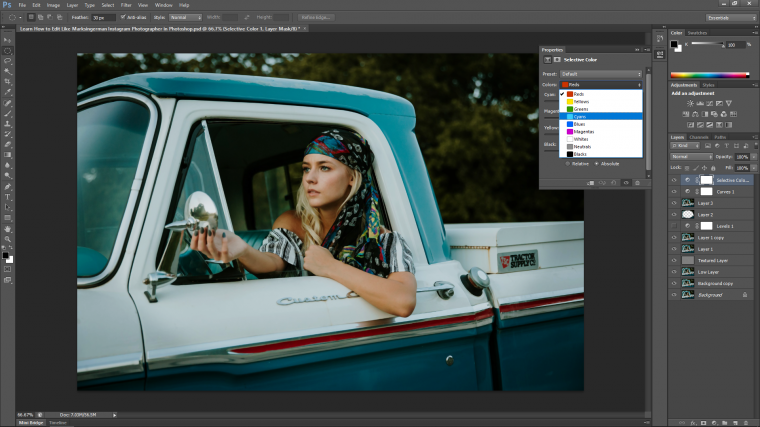The image size is (760, 427).
Task: Toggle Quick Mask mode icon
Action: tap(7, 269)
